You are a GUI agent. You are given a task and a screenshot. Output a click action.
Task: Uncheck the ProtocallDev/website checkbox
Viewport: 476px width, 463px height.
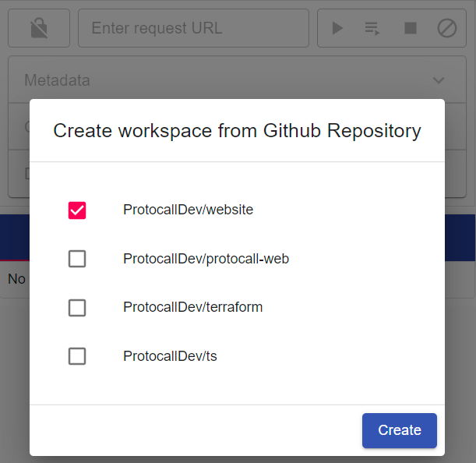point(77,210)
